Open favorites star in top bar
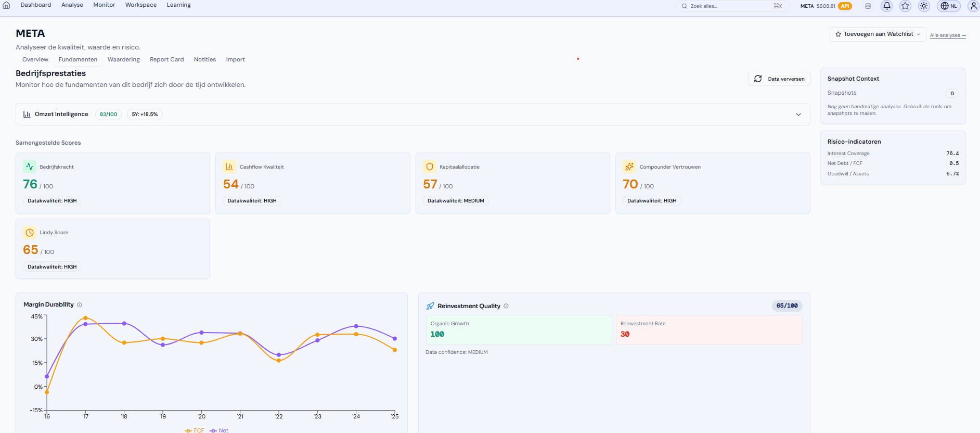Image resolution: width=980 pixels, height=433 pixels. tap(905, 6)
